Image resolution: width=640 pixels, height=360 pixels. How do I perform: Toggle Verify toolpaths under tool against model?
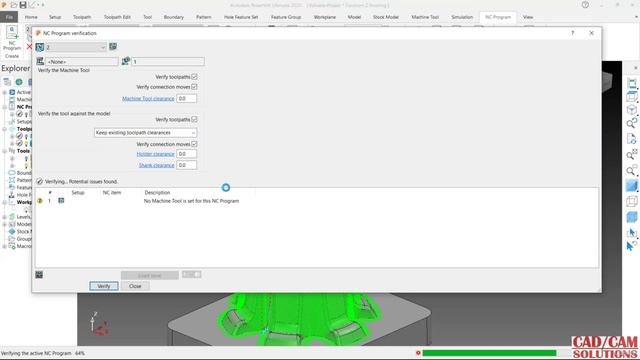pyautogui.click(x=194, y=120)
